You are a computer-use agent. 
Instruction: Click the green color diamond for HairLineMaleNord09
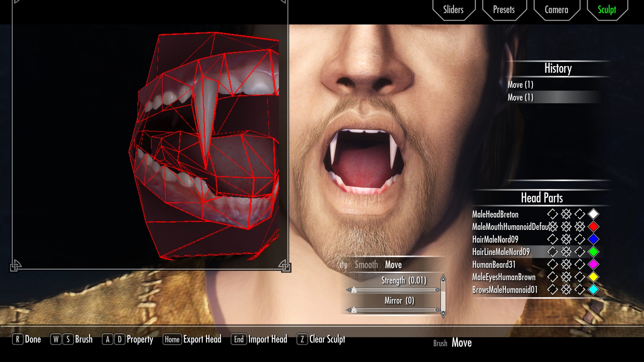point(593,252)
